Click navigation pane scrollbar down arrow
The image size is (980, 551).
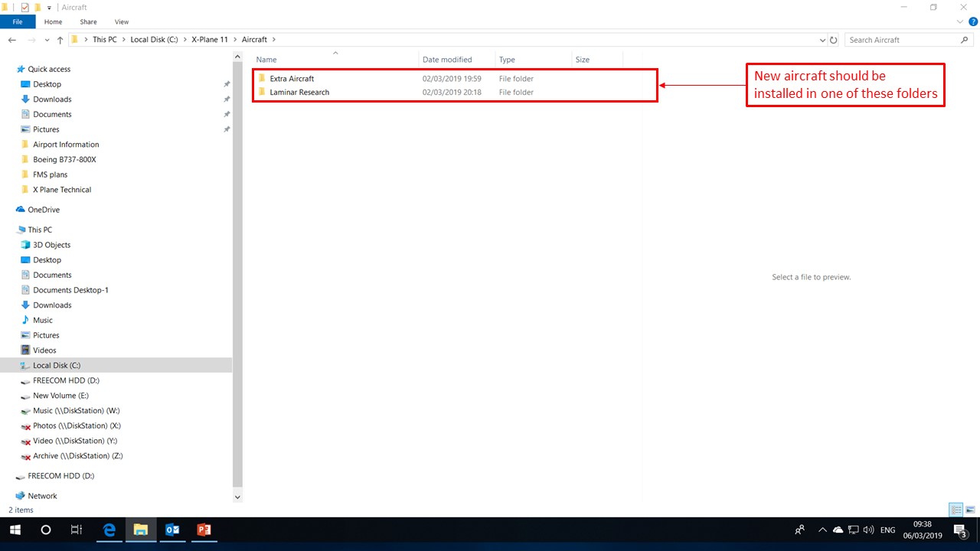coord(237,497)
